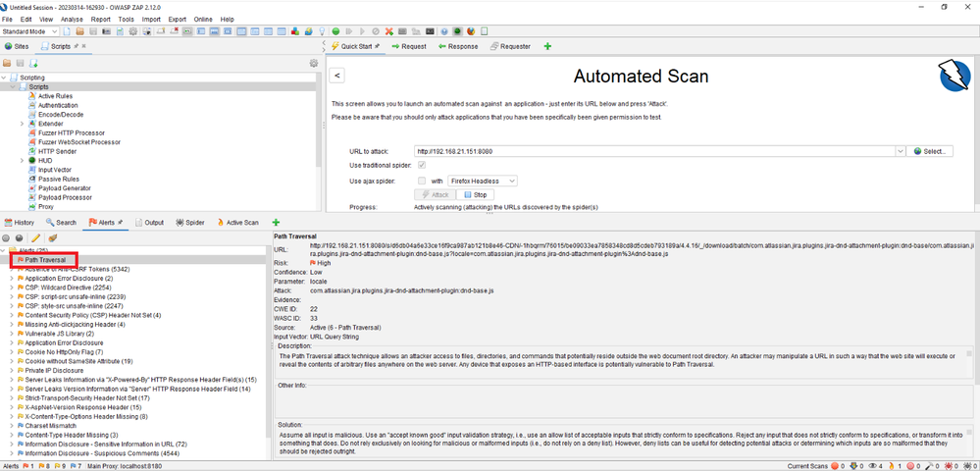The image size is (980, 471).
Task: Expand the Charset Mismatch alert
Action: tap(12, 425)
